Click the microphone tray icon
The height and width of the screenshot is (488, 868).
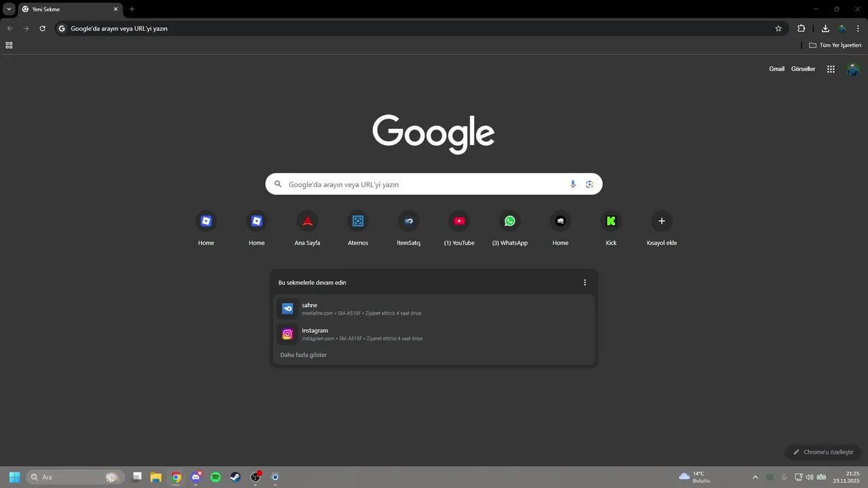785,477
